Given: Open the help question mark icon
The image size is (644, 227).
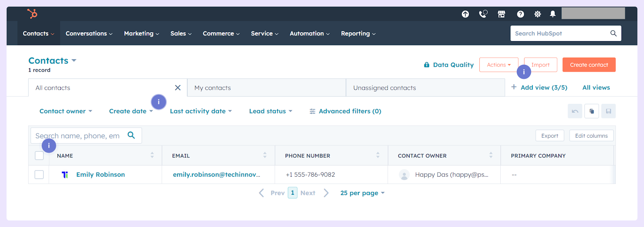Looking at the screenshot, I should pyautogui.click(x=520, y=14).
